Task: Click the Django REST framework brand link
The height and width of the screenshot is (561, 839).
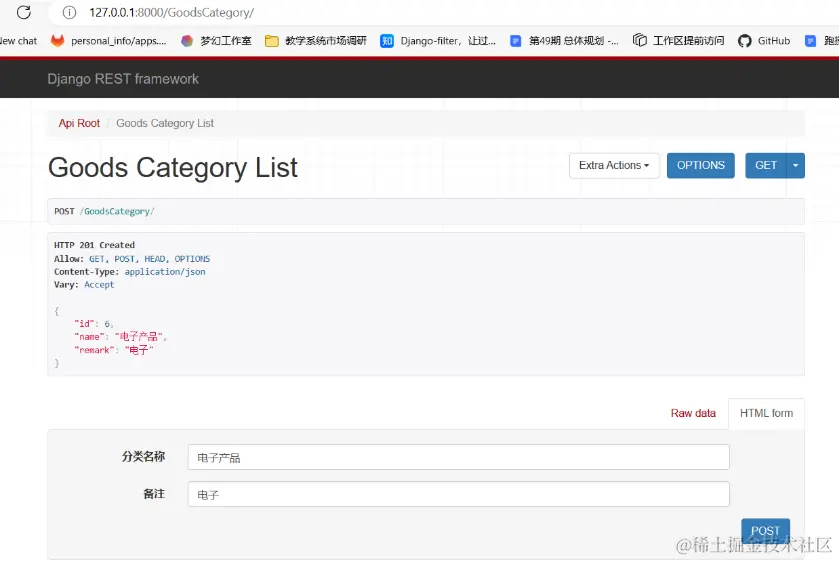Action: [123, 79]
